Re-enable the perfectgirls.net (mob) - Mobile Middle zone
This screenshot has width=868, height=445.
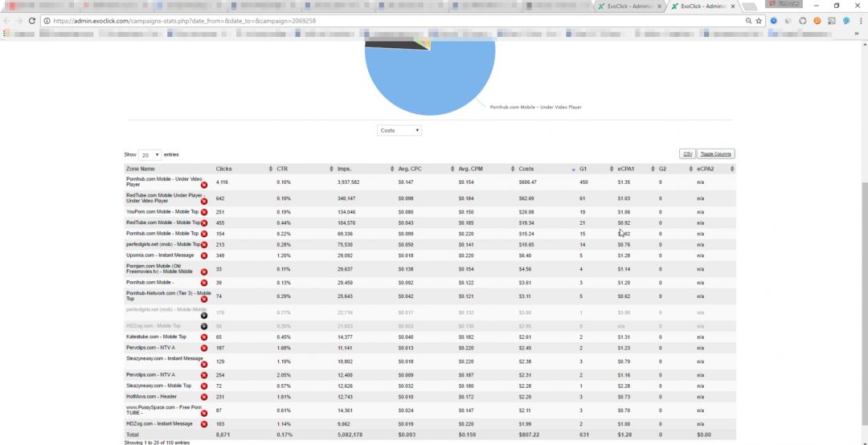click(x=203, y=316)
